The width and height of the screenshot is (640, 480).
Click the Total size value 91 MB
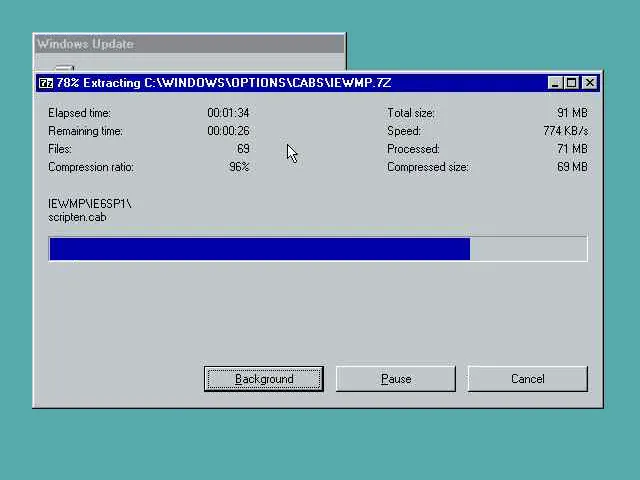coord(572,113)
